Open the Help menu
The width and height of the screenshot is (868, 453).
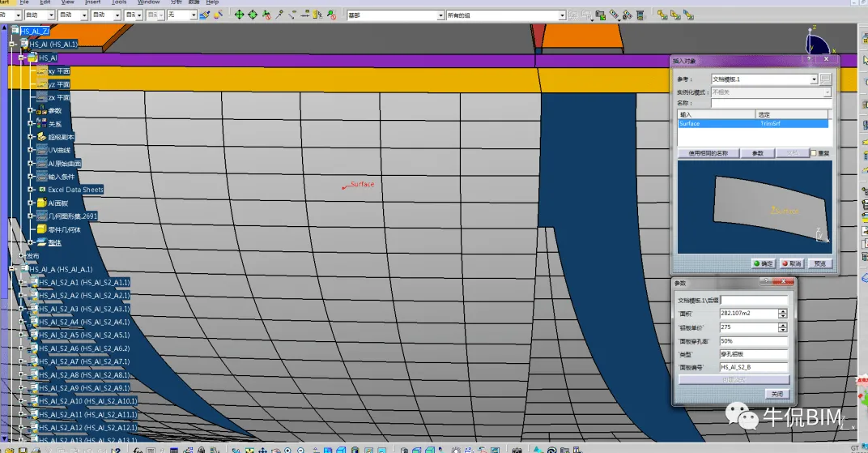coord(212,2)
